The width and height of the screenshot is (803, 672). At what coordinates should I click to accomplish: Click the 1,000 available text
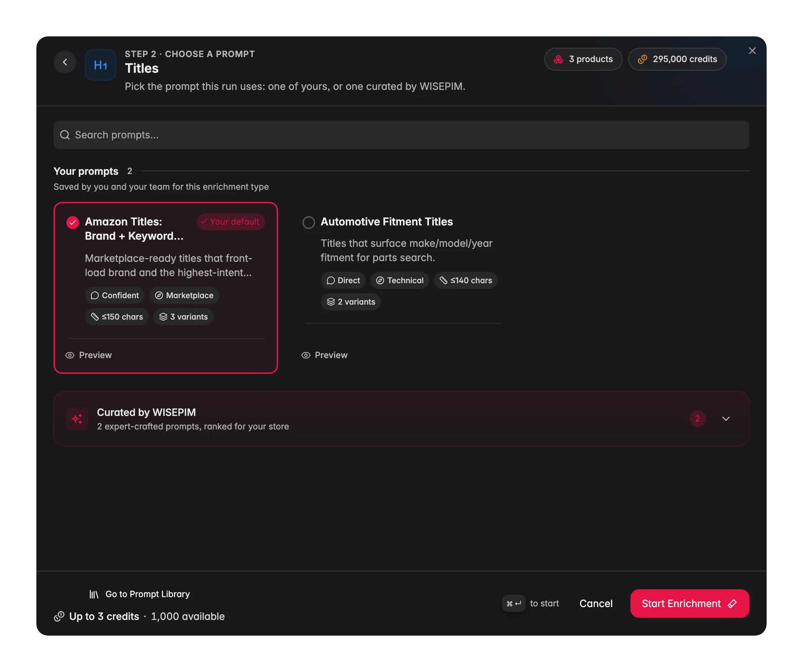coord(188,617)
